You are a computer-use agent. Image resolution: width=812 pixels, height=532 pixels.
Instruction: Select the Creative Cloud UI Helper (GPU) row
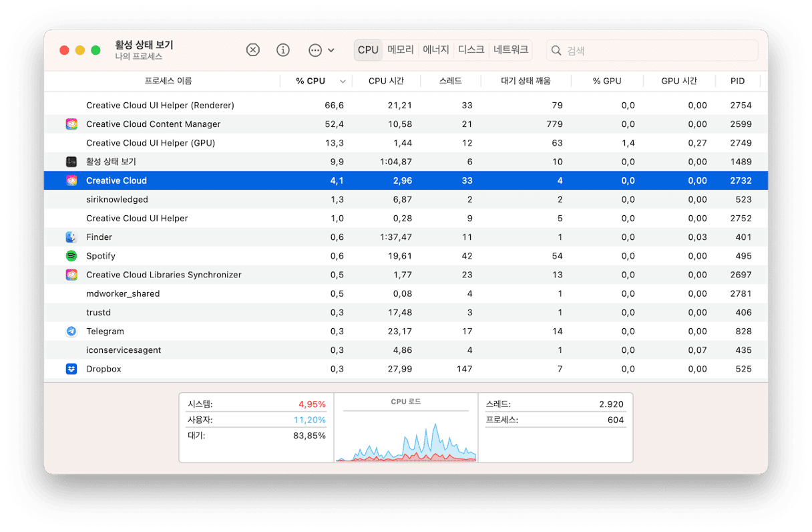click(x=406, y=143)
